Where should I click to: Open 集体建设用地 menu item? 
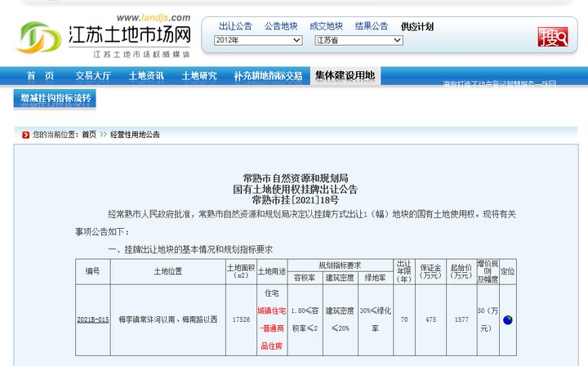(345, 75)
